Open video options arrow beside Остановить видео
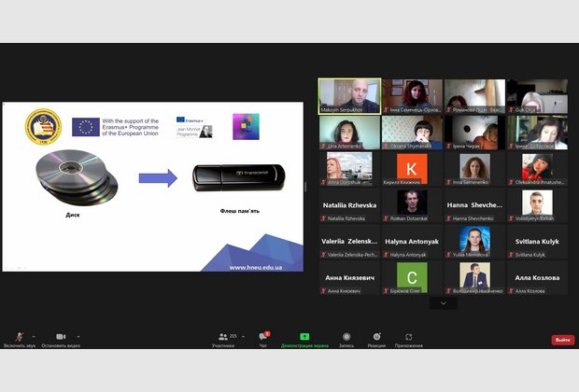The width and height of the screenshot is (579, 392). click(x=78, y=337)
